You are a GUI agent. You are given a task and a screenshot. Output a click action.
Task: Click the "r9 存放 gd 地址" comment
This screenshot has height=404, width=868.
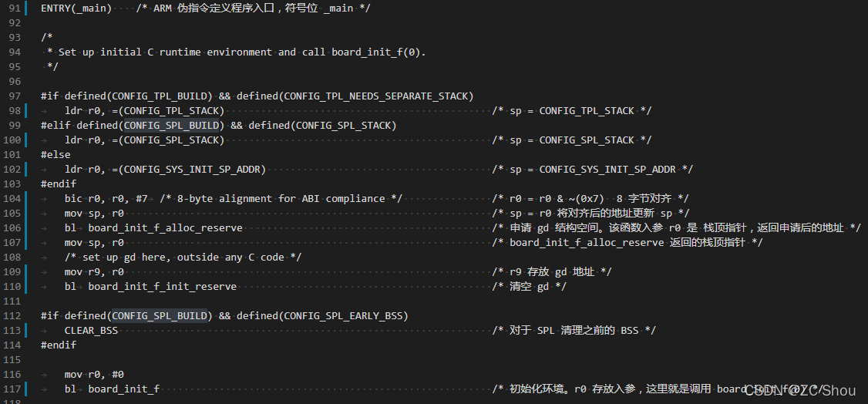(552, 271)
